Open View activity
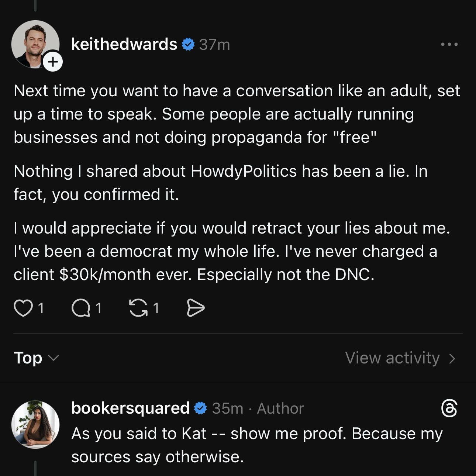Viewport: 476px width, 476px height. [392, 358]
